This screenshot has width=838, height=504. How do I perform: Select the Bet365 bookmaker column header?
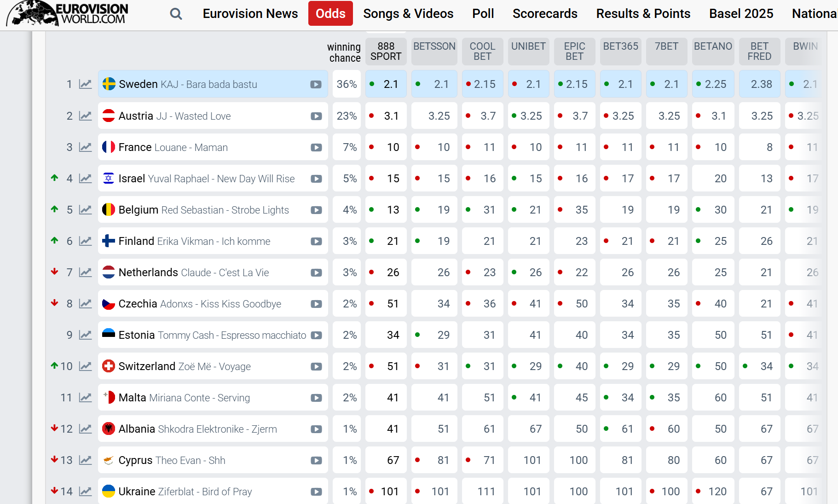[620, 47]
